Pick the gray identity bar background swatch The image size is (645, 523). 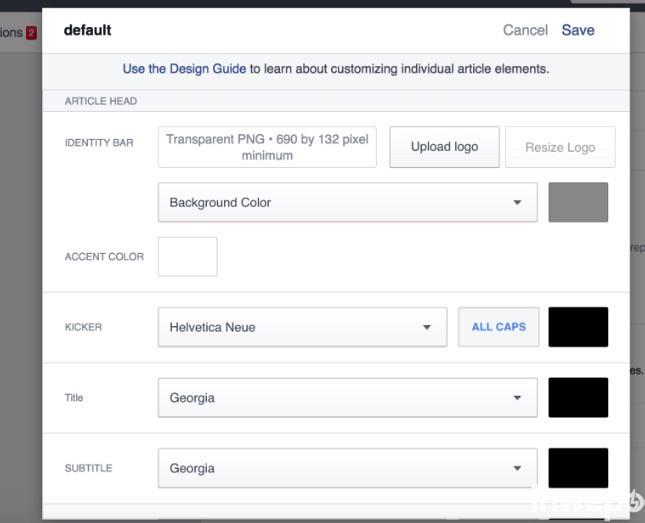[578, 203]
